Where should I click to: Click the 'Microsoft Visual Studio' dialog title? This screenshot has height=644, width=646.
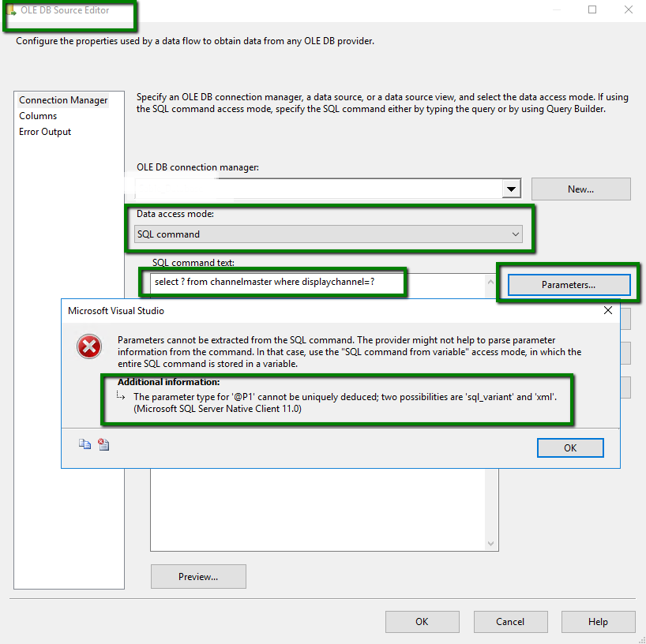tap(116, 311)
